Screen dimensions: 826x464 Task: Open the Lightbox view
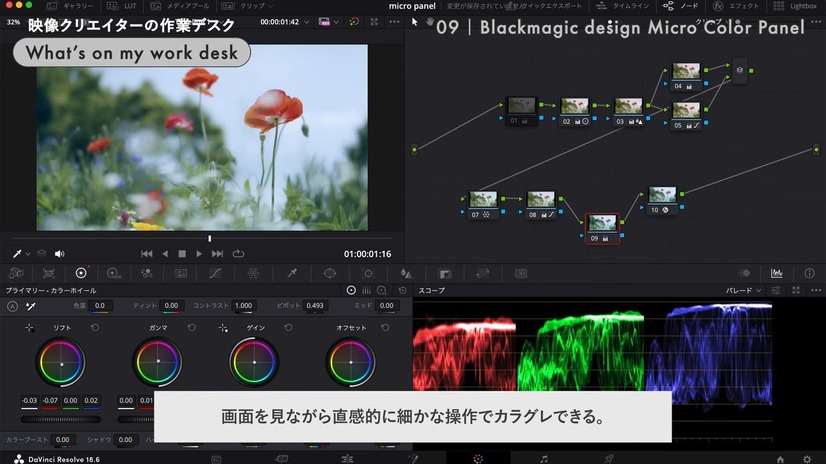click(x=795, y=6)
